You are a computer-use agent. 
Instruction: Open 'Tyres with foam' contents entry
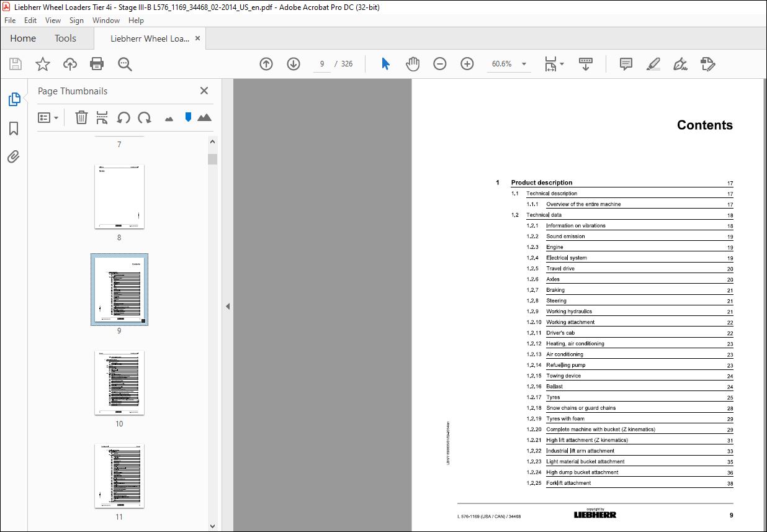565,418
